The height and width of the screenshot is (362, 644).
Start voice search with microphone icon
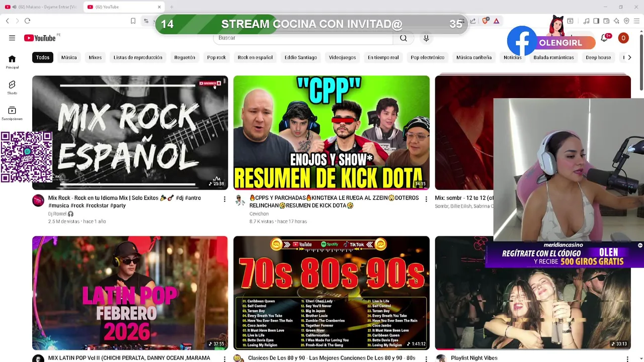(x=426, y=38)
